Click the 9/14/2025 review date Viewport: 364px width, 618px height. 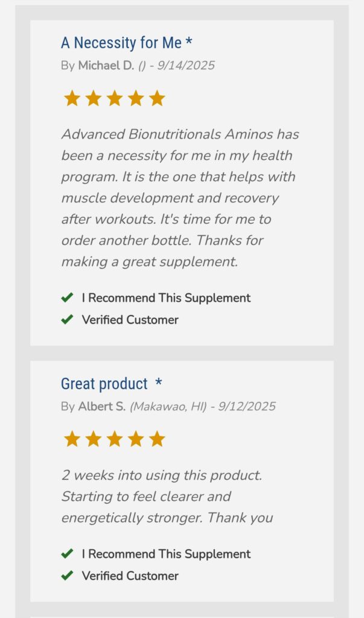click(185, 65)
